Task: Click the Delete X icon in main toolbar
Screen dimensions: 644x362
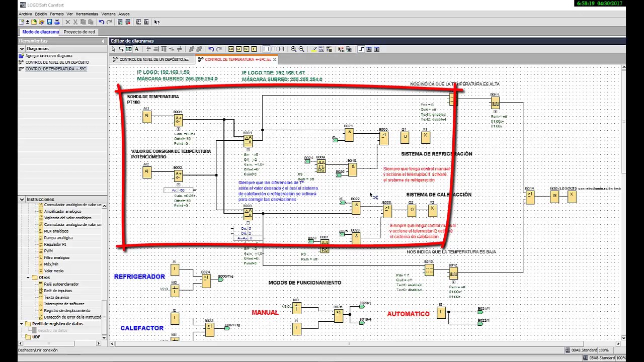Action: 67,22
